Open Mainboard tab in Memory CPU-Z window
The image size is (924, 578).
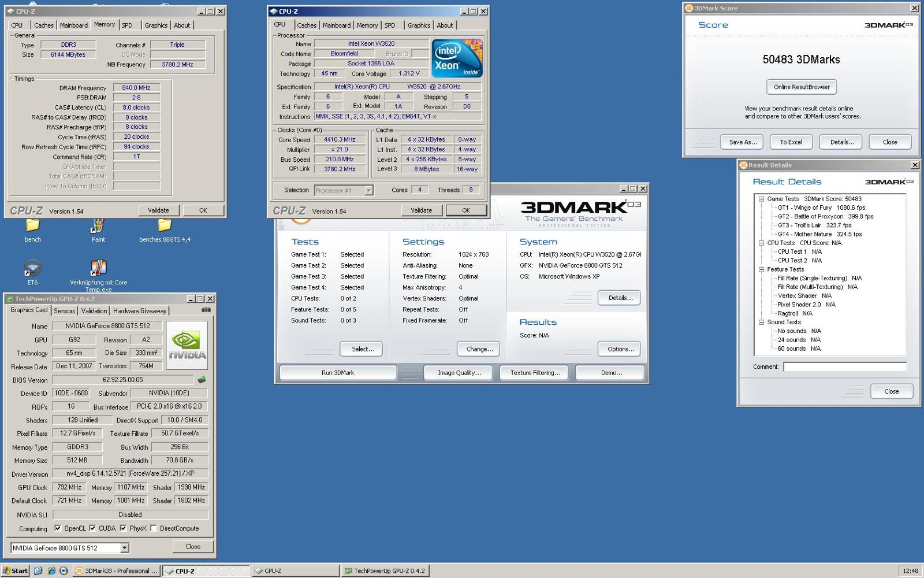[x=74, y=25]
